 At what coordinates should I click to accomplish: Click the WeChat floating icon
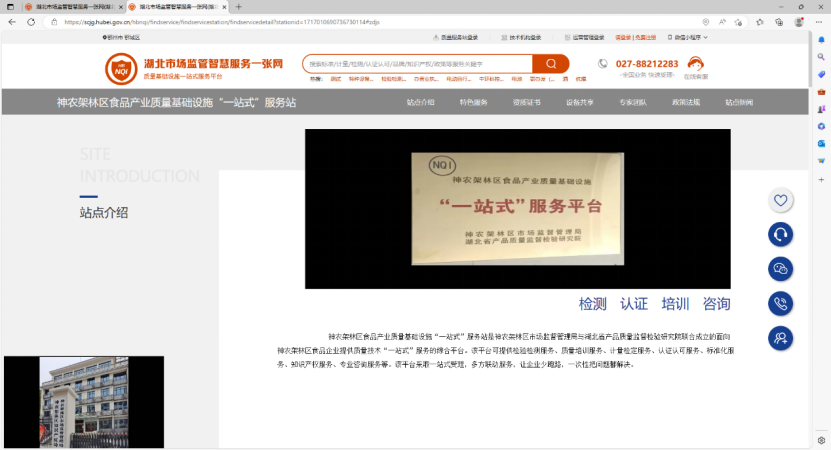(781, 269)
